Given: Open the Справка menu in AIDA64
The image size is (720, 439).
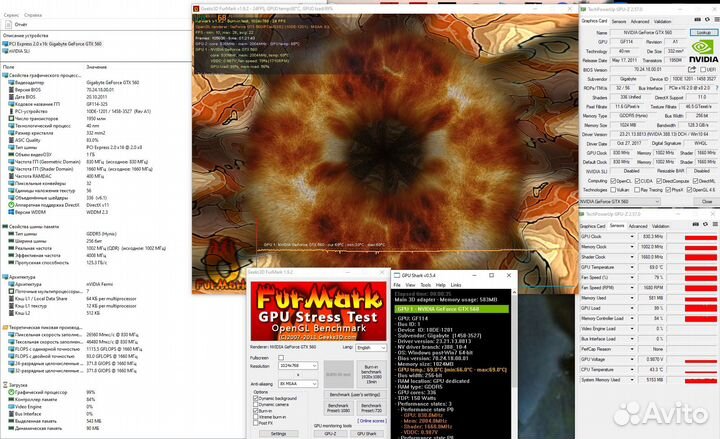Looking at the screenshot, I should click(x=33, y=15).
